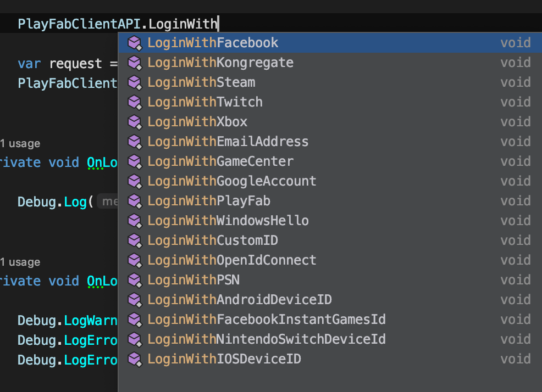This screenshot has height=392, width=542.
Task: Select LoginWithFacebook completion suggestion
Action: coord(330,43)
